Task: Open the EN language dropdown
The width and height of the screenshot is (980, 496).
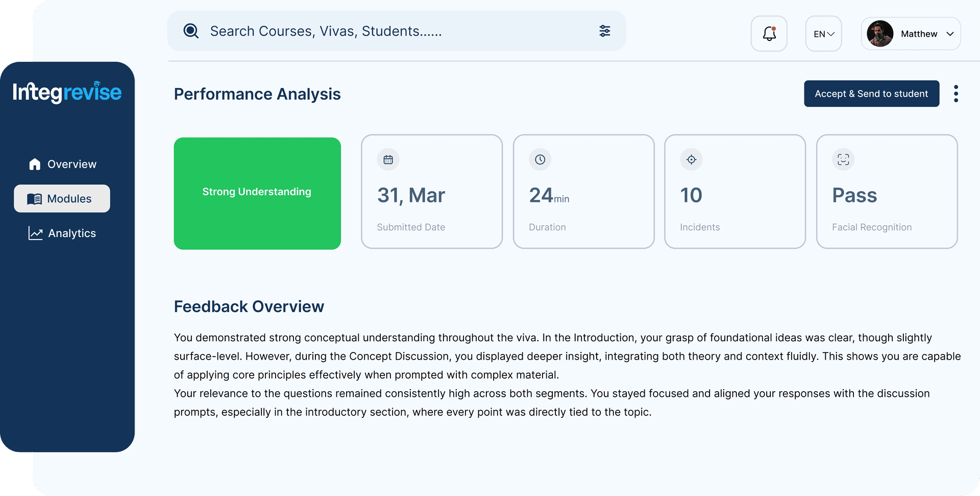Action: 823,33
